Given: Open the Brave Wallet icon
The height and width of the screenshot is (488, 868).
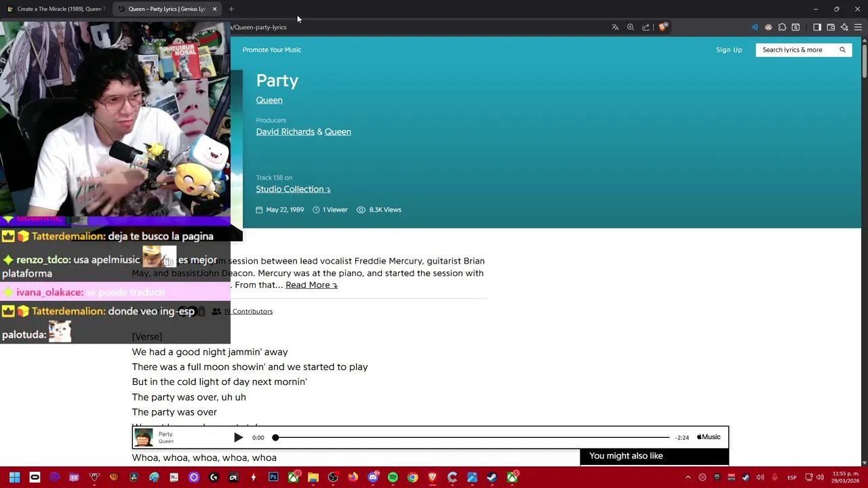Looking at the screenshot, I should pyautogui.click(x=831, y=27).
